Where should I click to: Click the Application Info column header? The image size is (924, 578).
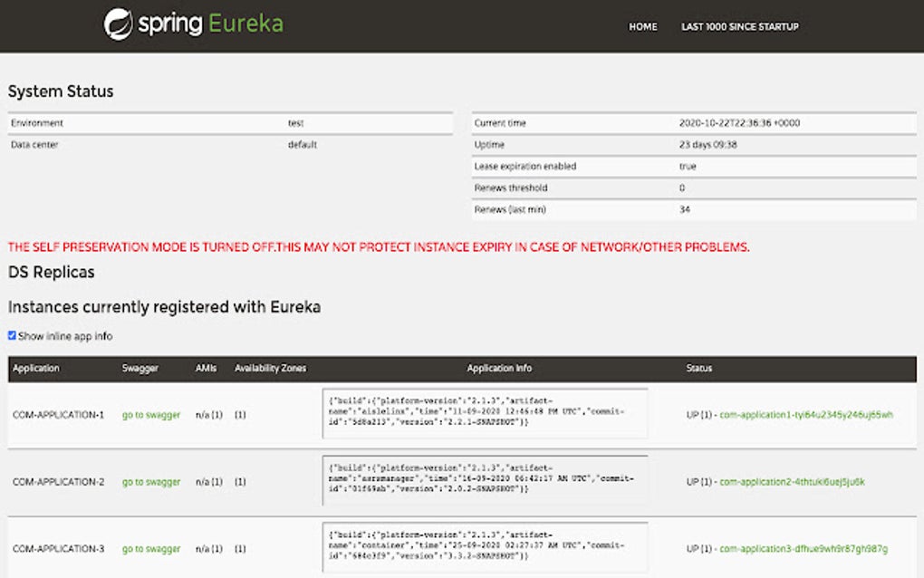click(499, 368)
